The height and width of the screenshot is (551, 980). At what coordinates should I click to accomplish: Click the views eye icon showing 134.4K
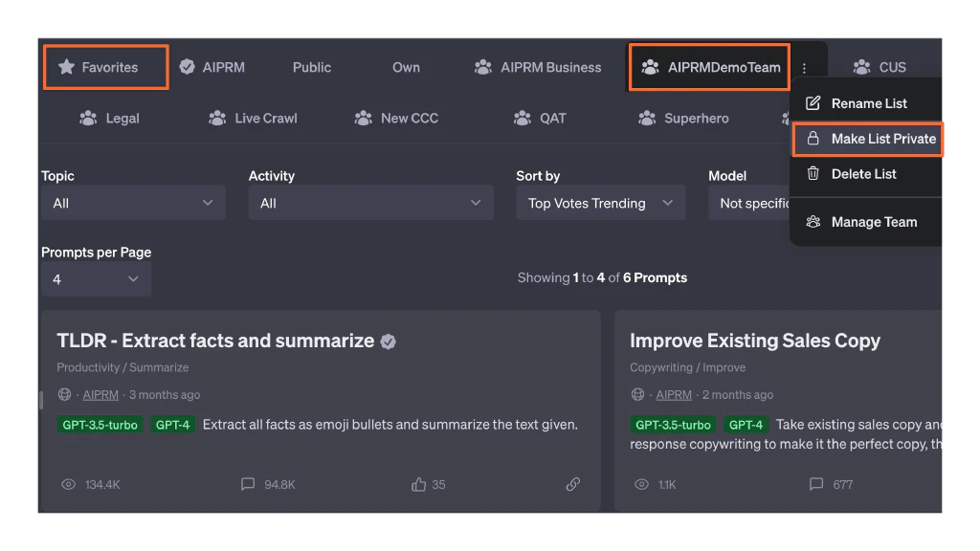68,484
